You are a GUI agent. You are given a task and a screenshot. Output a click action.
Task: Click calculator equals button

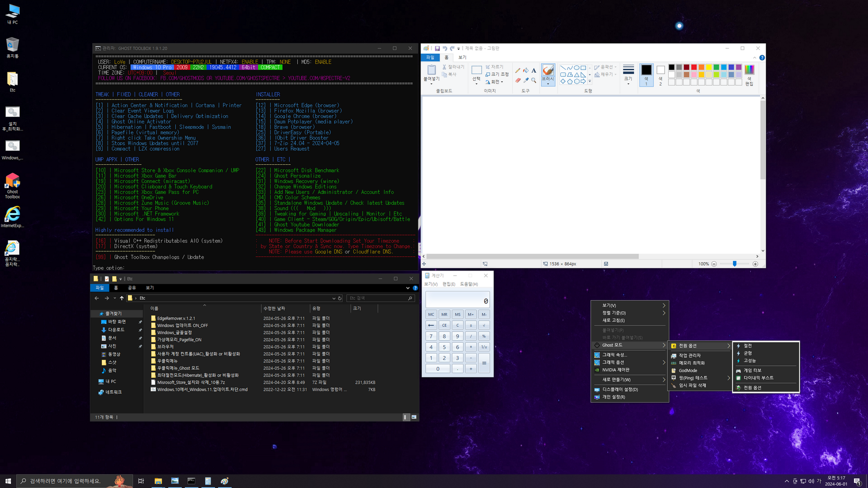pyautogui.click(x=484, y=363)
